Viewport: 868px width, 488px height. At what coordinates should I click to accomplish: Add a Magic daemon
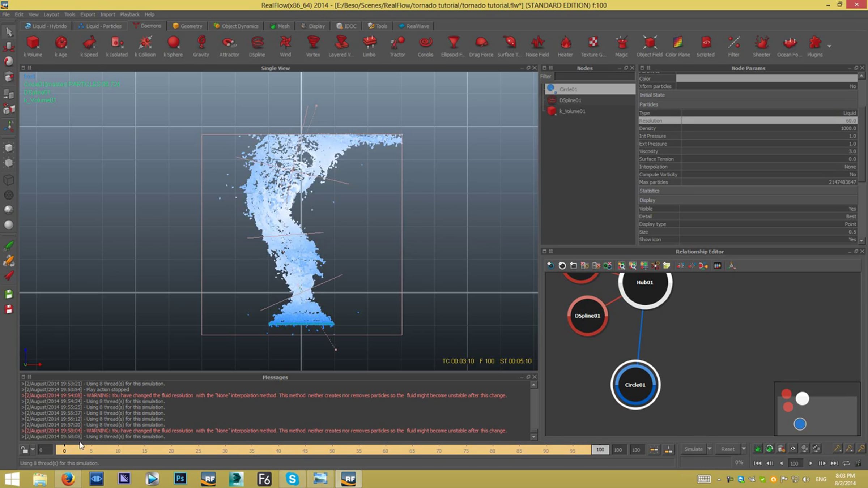pos(621,46)
